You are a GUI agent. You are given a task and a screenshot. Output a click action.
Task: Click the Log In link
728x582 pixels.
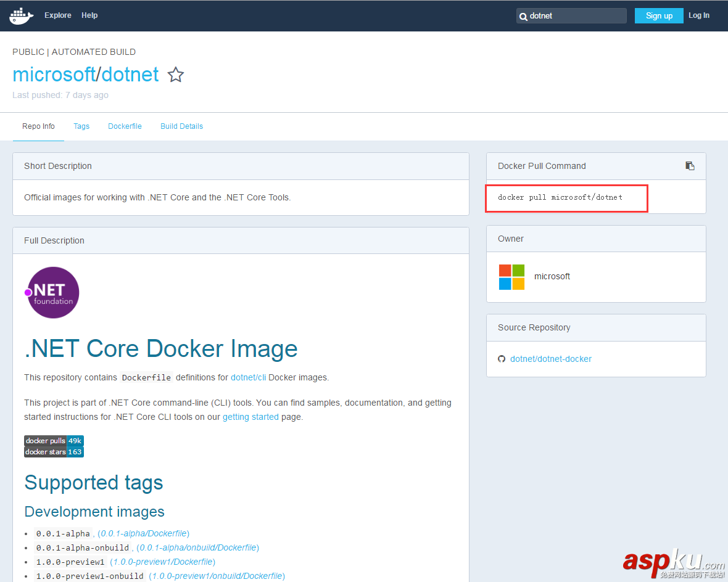(699, 15)
